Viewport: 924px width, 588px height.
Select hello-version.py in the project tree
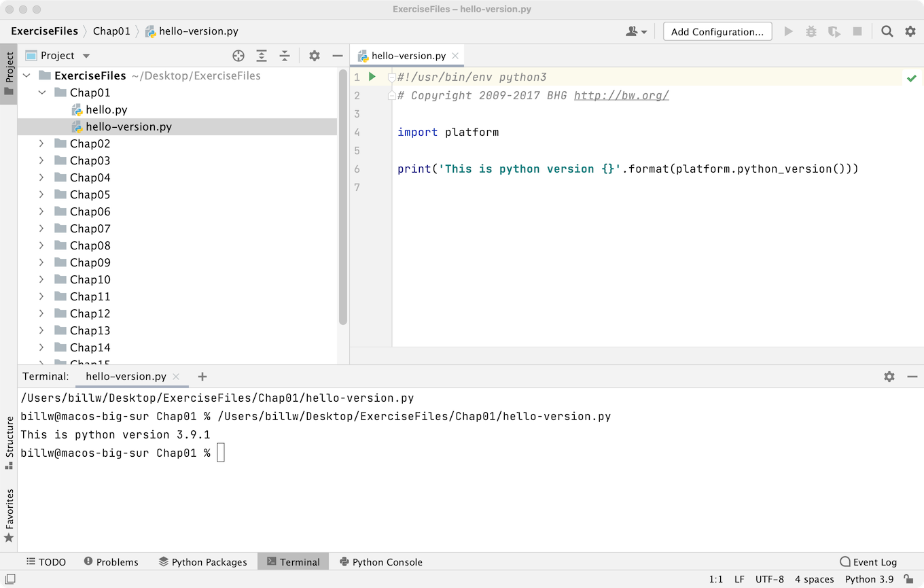177,126
